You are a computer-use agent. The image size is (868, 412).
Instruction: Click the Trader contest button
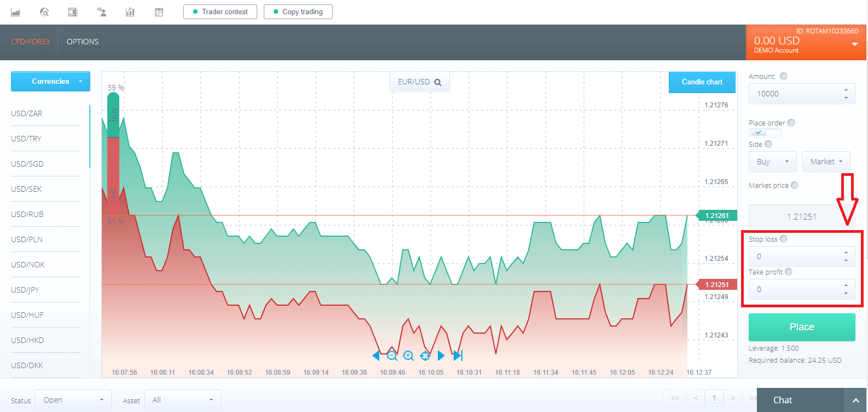click(x=220, y=12)
